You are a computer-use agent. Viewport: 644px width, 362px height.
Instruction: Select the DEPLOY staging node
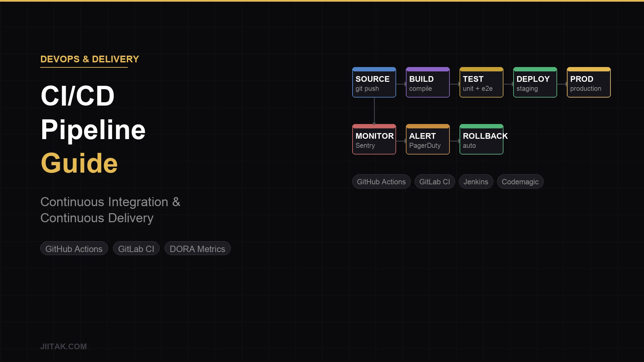pos(535,82)
